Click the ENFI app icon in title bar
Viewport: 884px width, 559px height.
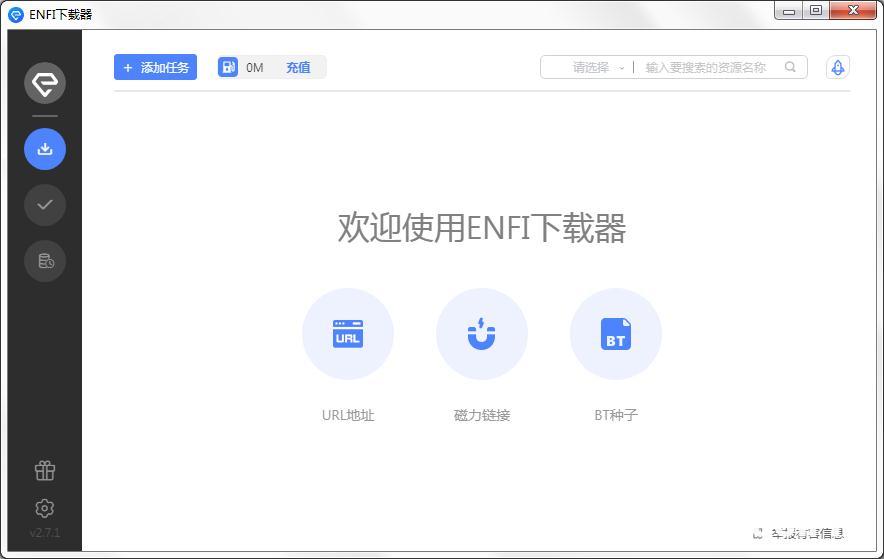(16, 14)
